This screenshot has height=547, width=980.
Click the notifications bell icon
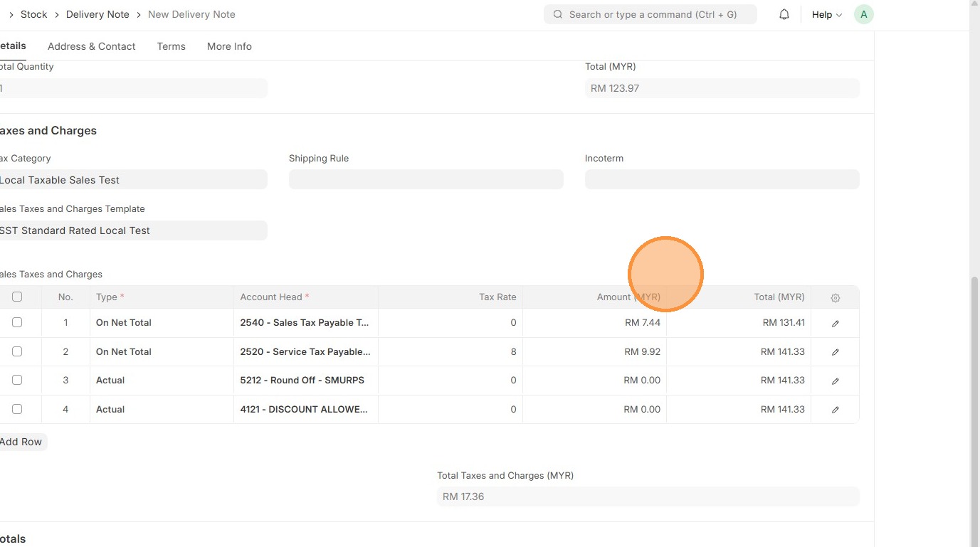pos(784,14)
